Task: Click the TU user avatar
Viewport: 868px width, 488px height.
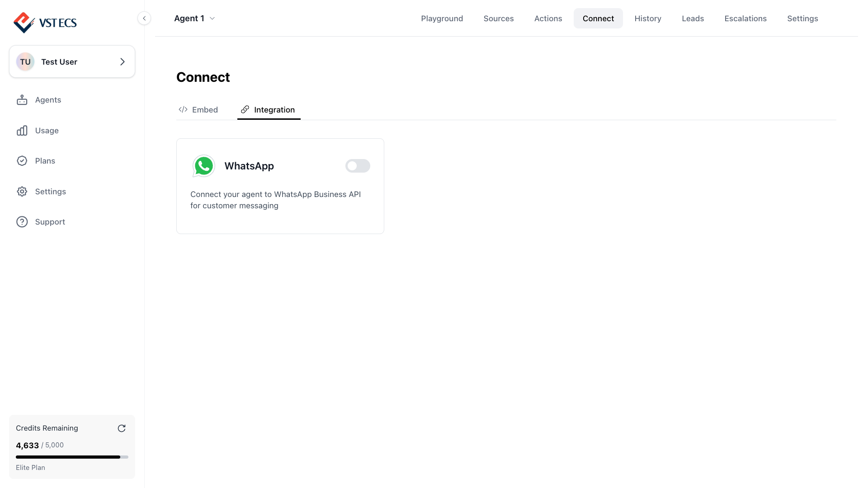Action: 25,62
